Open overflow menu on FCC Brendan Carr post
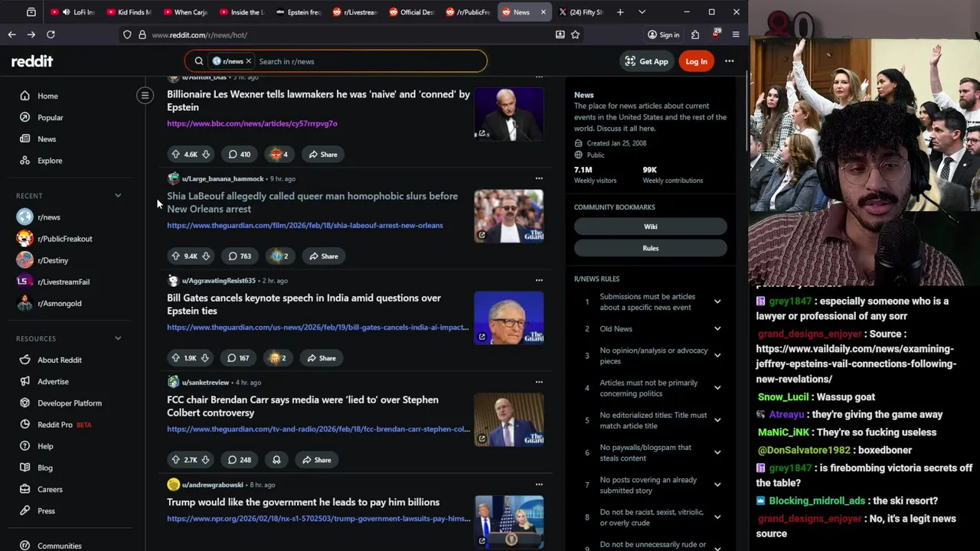 click(x=539, y=382)
